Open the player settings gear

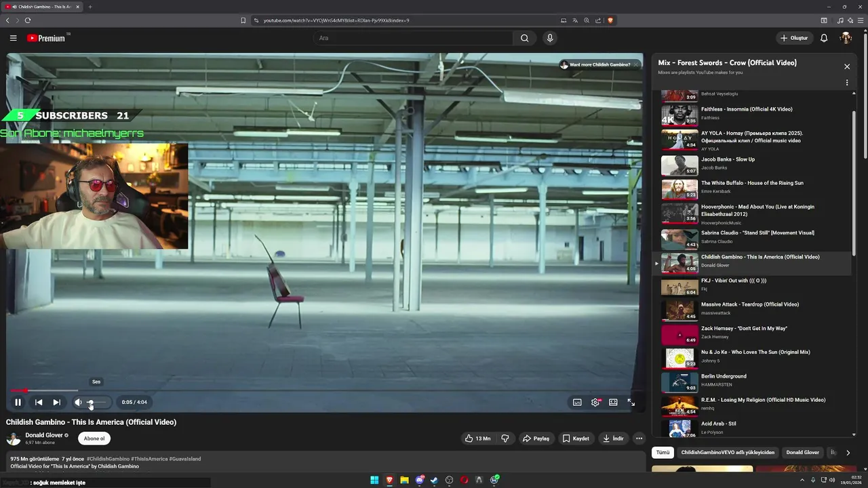(x=595, y=402)
